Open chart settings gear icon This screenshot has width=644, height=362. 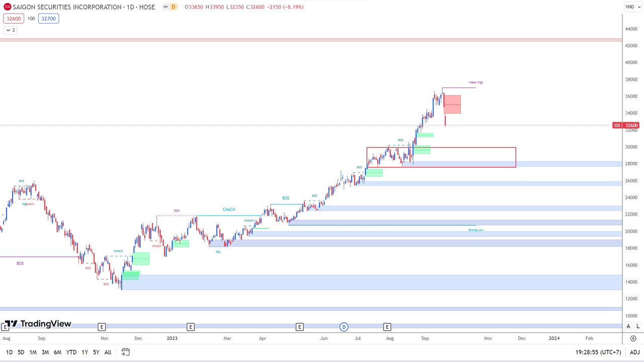[633, 338]
